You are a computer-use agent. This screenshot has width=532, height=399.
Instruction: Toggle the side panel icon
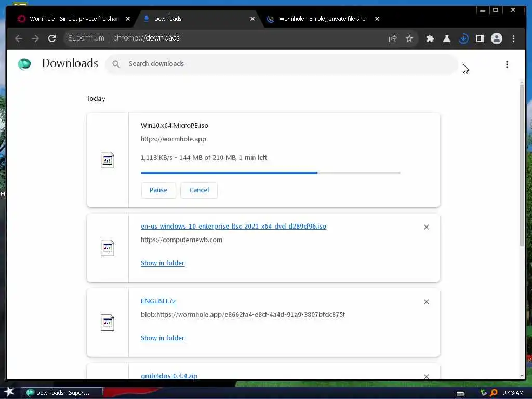tap(480, 38)
